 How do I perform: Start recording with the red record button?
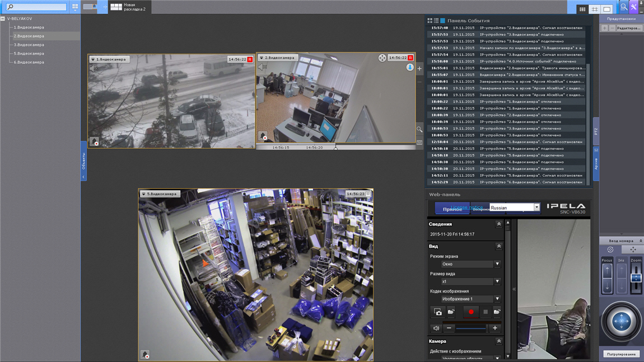click(470, 312)
